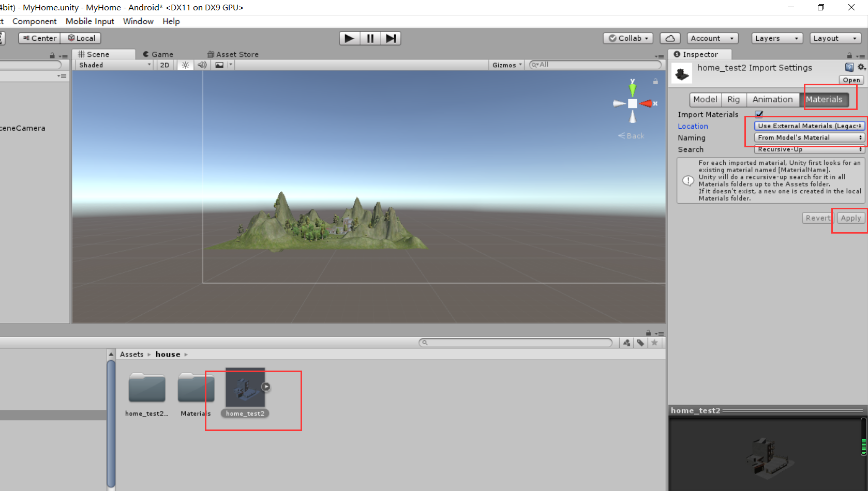This screenshot has height=491, width=868.
Task: Click the favorites star icon in Project search bar
Action: tap(654, 342)
